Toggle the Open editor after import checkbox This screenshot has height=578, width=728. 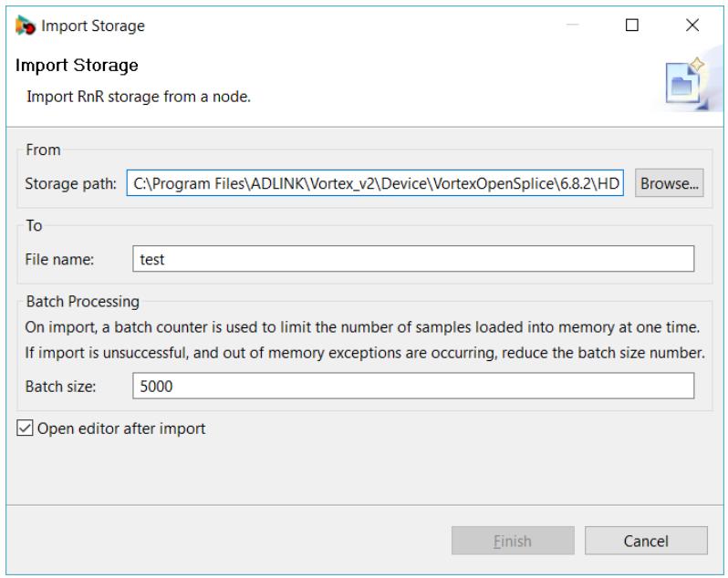click(x=25, y=428)
